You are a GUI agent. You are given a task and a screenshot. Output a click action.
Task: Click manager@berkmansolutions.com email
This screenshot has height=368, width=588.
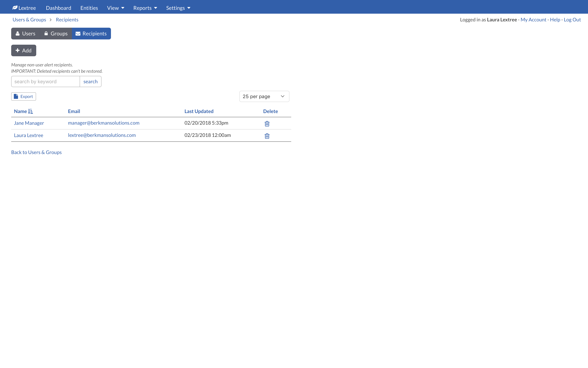pos(103,123)
